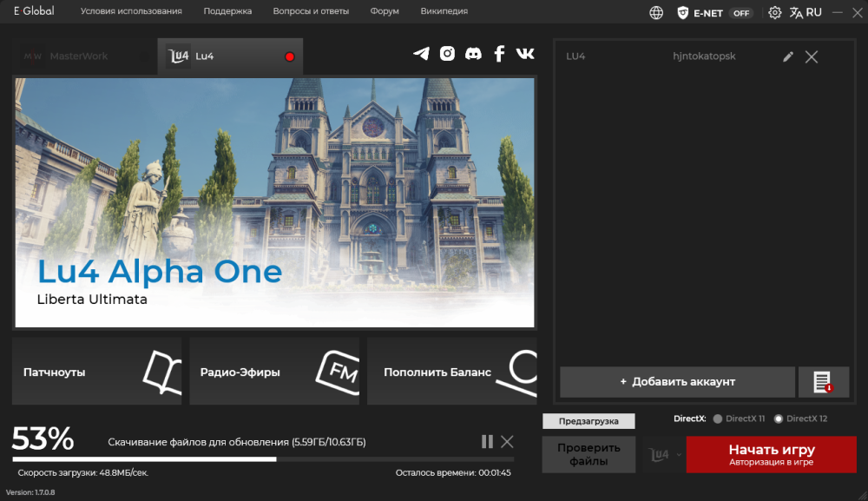This screenshot has width=868, height=501.
Task: Open the notes list icon beside Добавить аккаунт
Action: (x=823, y=382)
